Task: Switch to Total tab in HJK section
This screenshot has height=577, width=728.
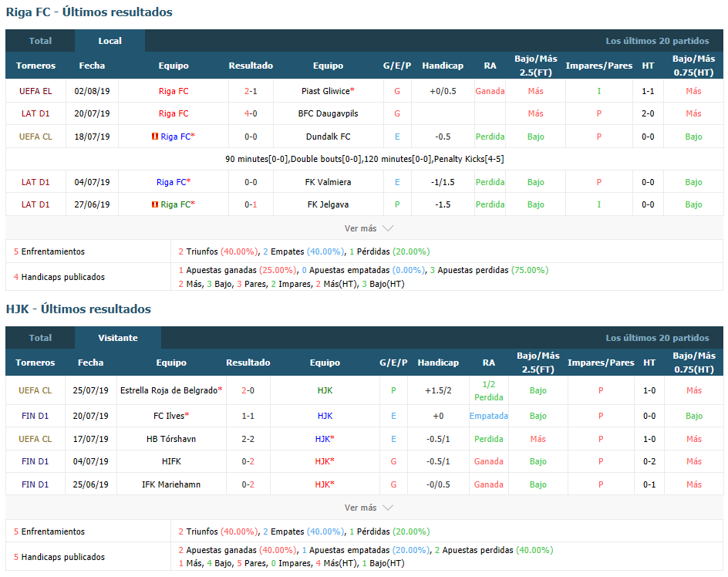Action: 40,338
